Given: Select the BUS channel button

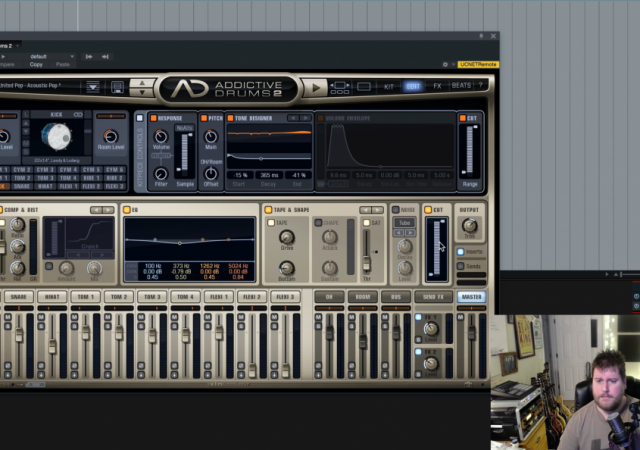Looking at the screenshot, I should (396, 297).
